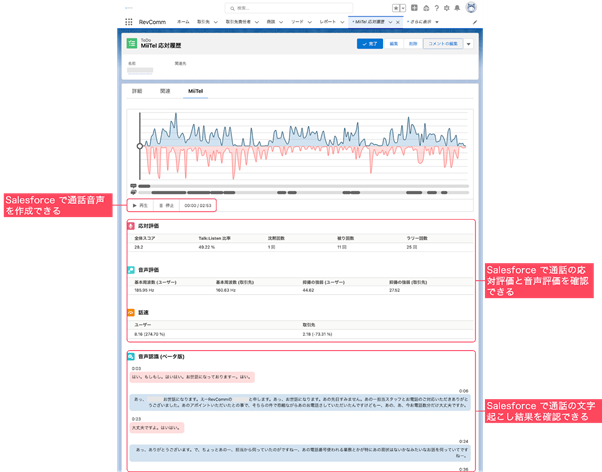Click the waveform playhead circle marker

(x=140, y=146)
